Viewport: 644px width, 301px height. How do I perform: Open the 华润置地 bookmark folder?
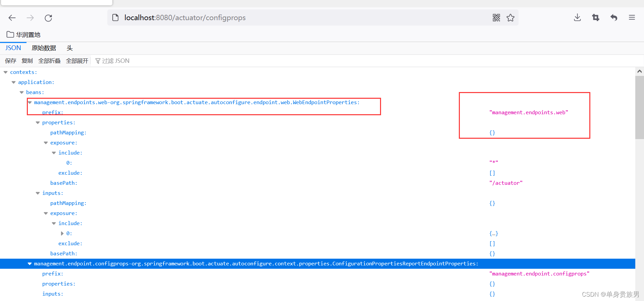pyautogui.click(x=23, y=35)
